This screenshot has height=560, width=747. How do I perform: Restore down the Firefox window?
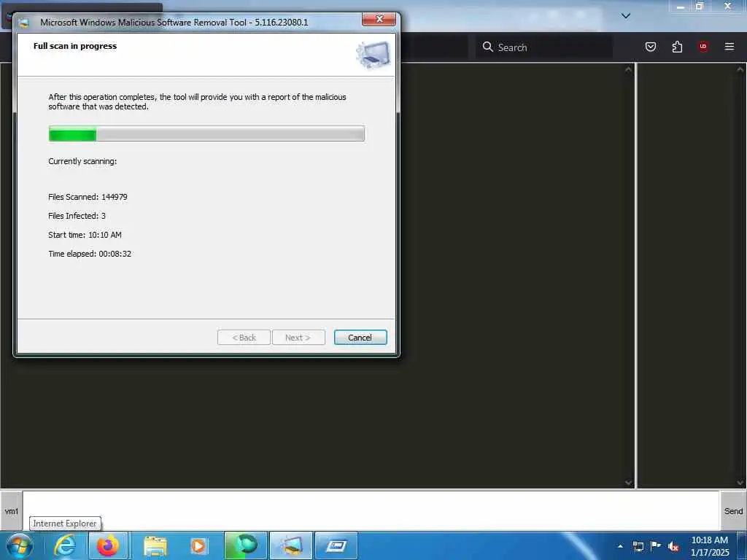pos(700,6)
